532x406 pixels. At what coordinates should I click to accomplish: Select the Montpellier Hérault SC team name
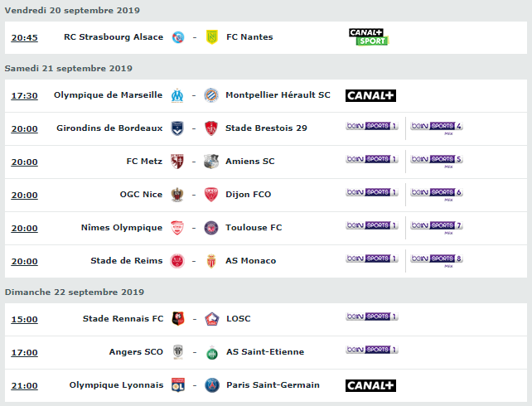pyautogui.click(x=278, y=95)
